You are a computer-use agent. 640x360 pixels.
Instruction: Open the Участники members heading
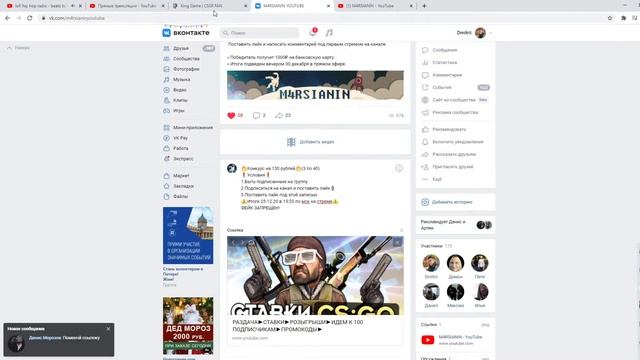(x=431, y=246)
